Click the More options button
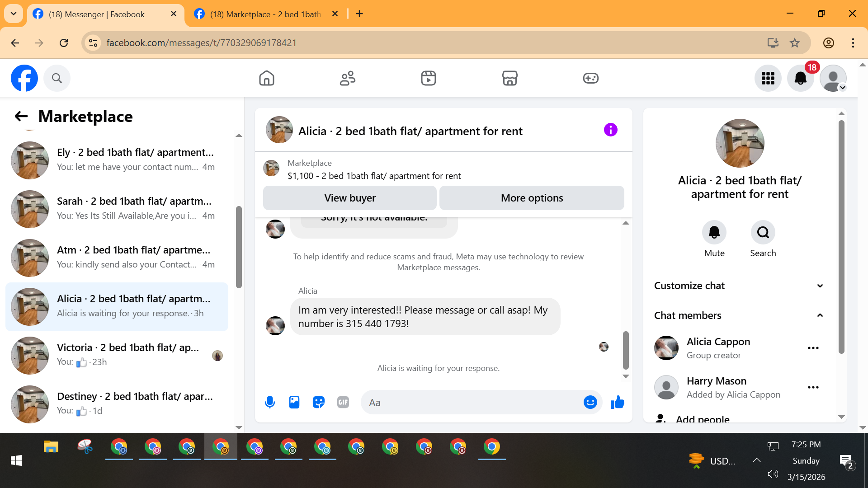This screenshot has width=868, height=488. [532, 198]
